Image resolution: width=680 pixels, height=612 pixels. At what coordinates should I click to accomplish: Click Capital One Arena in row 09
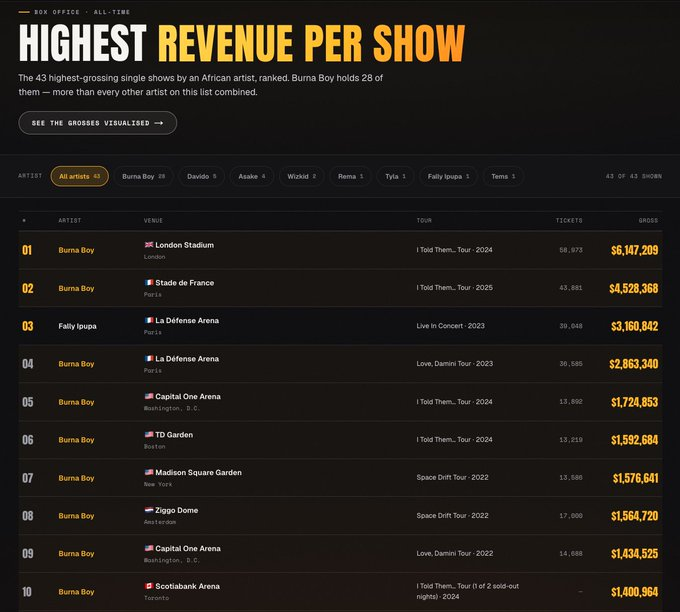[188, 548]
